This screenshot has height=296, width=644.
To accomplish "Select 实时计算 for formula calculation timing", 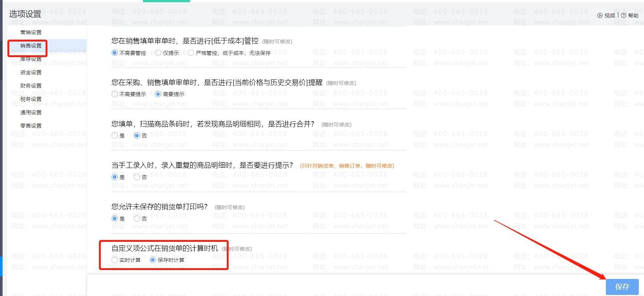I will point(115,260).
